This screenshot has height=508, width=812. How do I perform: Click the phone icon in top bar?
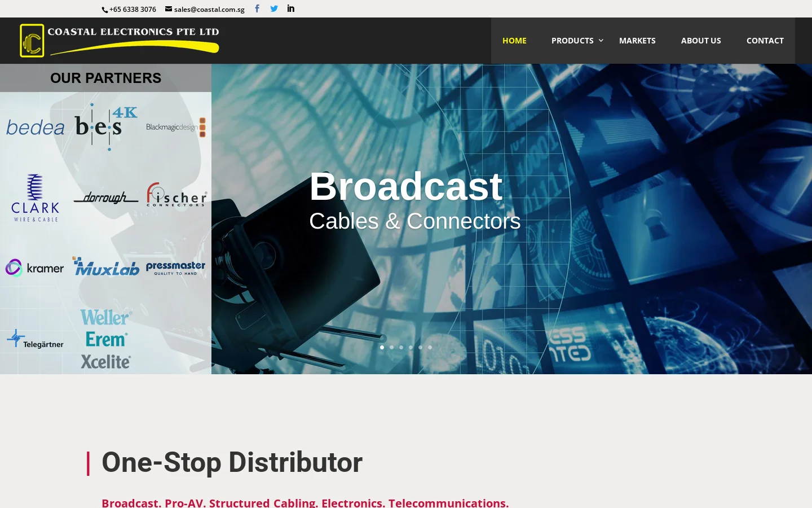tap(104, 10)
